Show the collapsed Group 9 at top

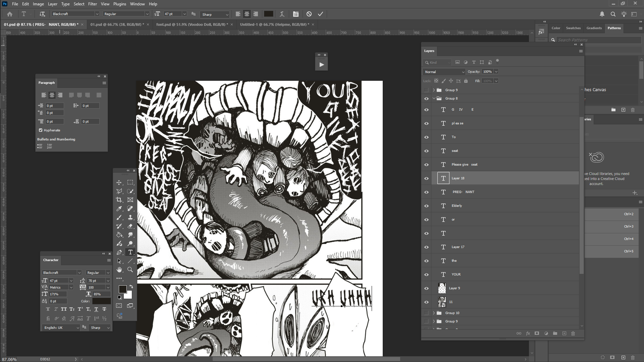(x=426, y=90)
